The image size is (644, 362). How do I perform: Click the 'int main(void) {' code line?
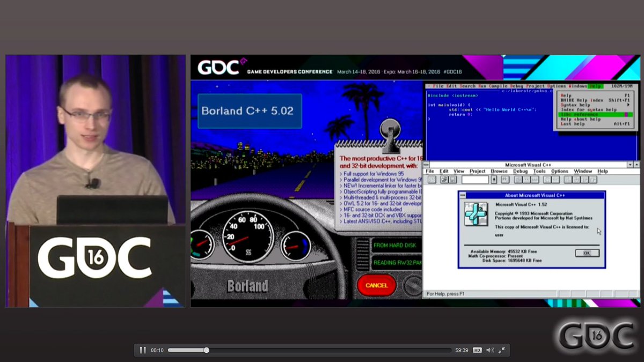(449, 105)
